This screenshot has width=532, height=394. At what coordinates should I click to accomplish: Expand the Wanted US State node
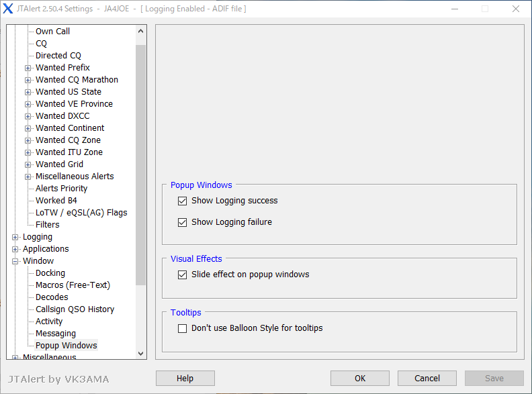[x=28, y=92]
